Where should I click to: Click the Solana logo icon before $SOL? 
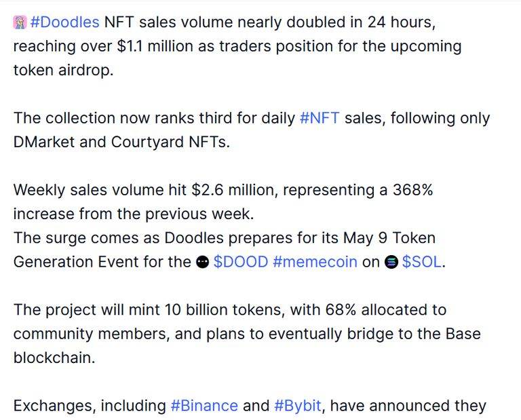click(391, 262)
